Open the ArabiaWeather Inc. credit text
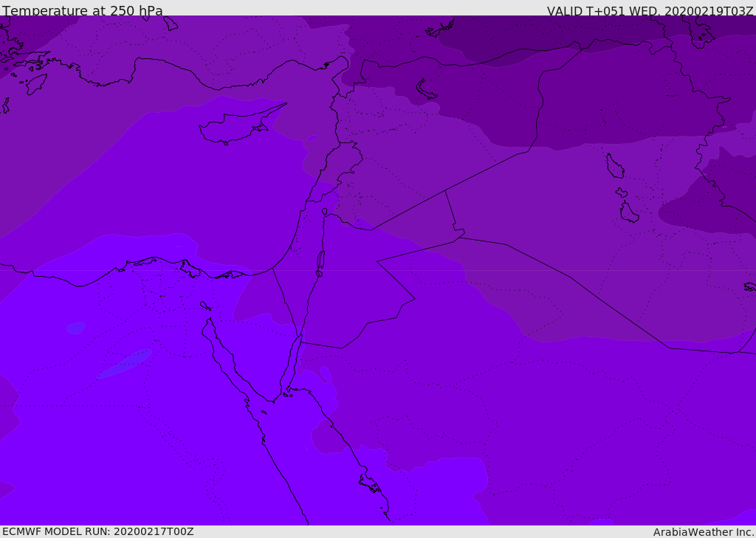 [704, 532]
